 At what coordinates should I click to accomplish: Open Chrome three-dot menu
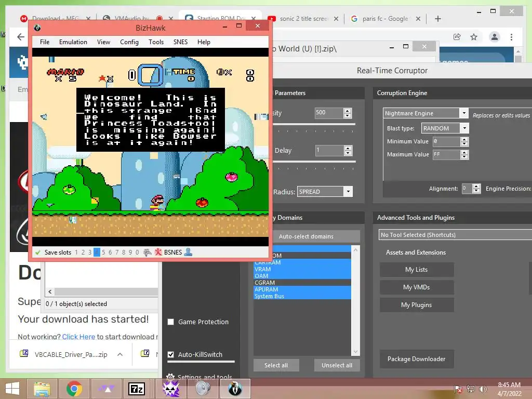(x=511, y=37)
